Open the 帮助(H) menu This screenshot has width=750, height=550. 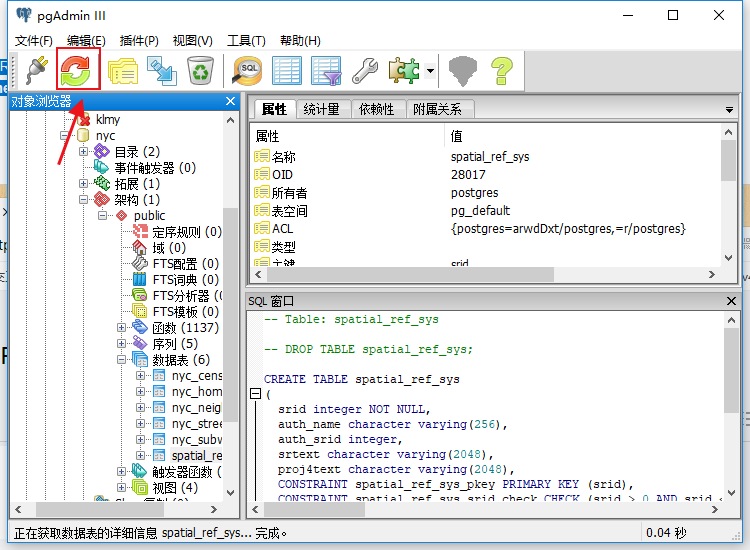tap(300, 41)
